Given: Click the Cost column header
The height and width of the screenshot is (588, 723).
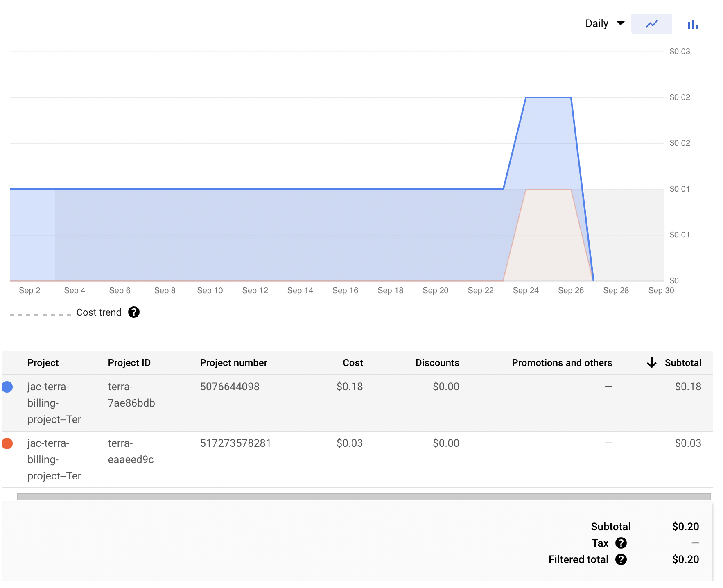Looking at the screenshot, I should 353,363.
